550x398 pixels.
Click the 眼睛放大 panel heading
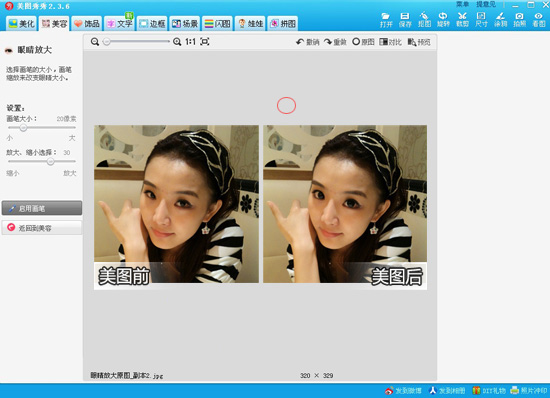click(35, 50)
